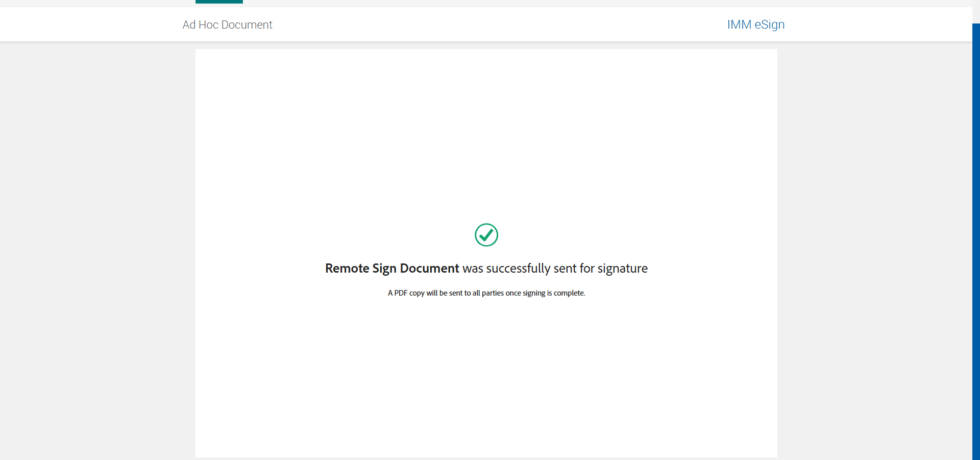
Task: Click the word 'Document' in the bold heading
Action: [429, 269]
